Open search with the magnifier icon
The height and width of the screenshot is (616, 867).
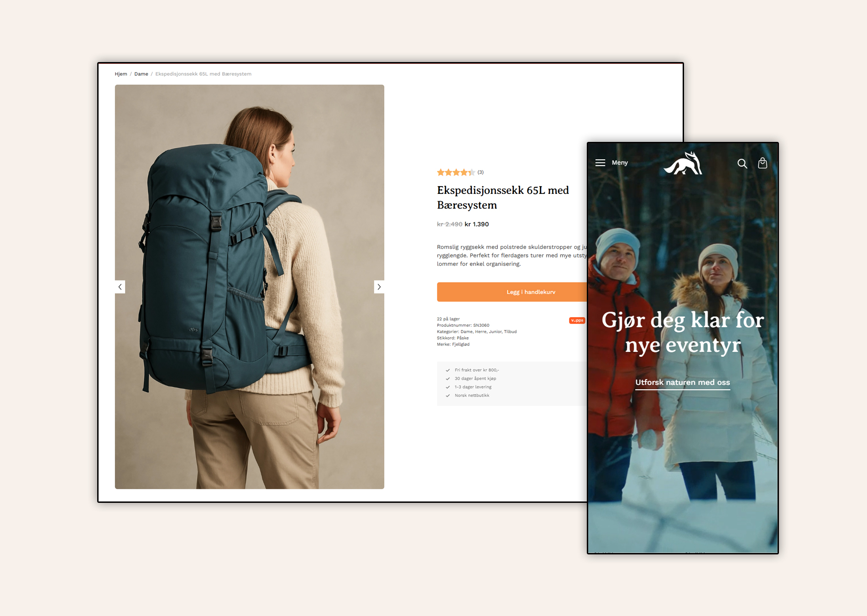coord(742,163)
